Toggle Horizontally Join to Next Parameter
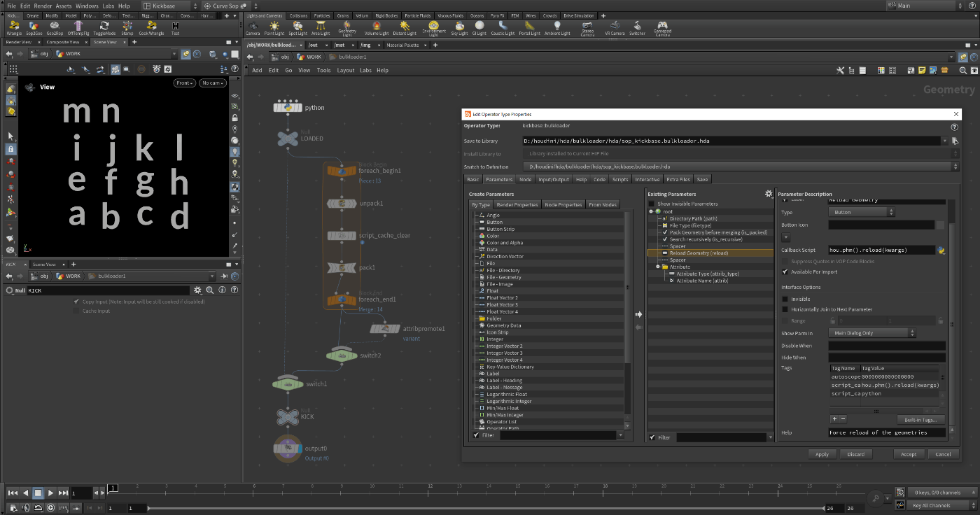 pyautogui.click(x=785, y=309)
